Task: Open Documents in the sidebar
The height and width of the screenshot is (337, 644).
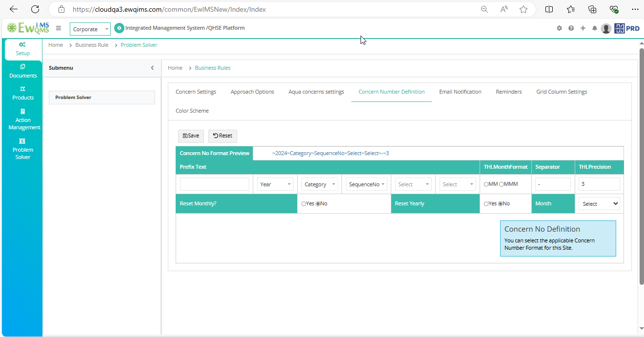Action: (23, 71)
